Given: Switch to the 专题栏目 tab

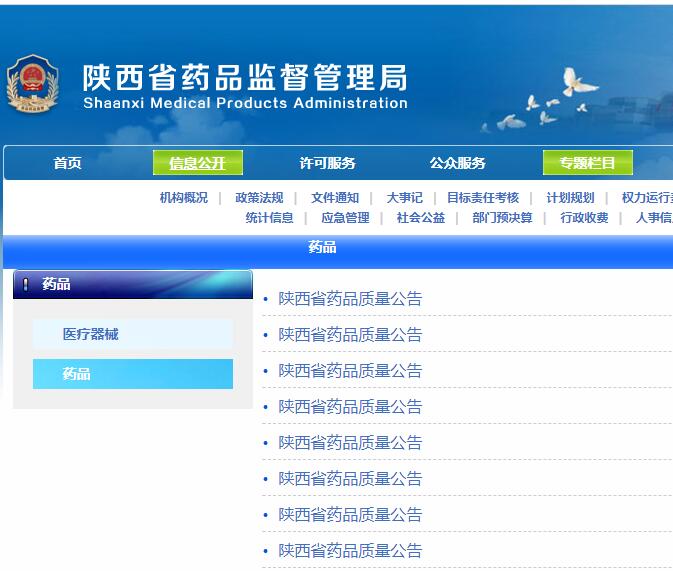Looking at the screenshot, I should [587, 163].
